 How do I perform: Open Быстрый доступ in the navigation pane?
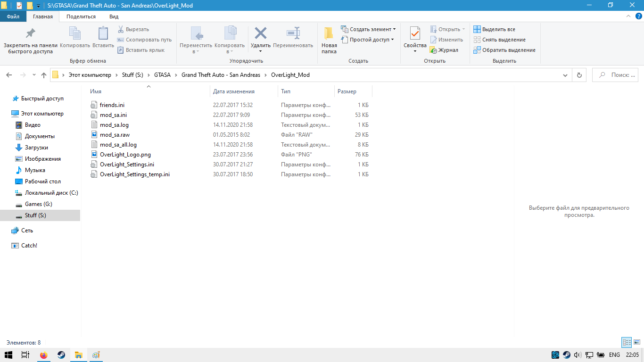tap(42, 99)
